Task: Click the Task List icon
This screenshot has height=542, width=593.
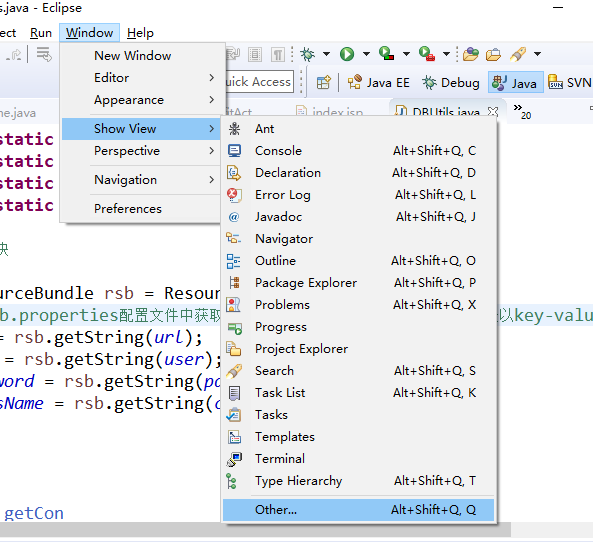Action: pyautogui.click(x=234, y=393)
